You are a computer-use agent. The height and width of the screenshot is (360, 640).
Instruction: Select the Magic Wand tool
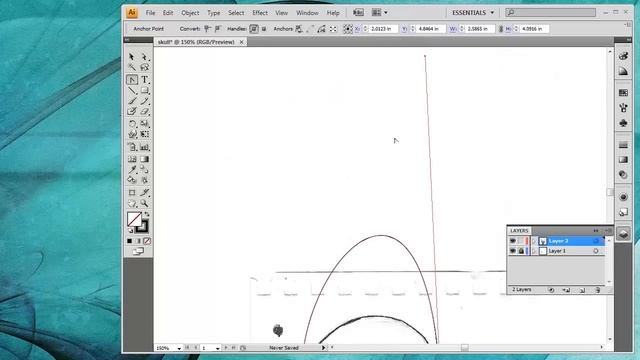click(132, 67)
